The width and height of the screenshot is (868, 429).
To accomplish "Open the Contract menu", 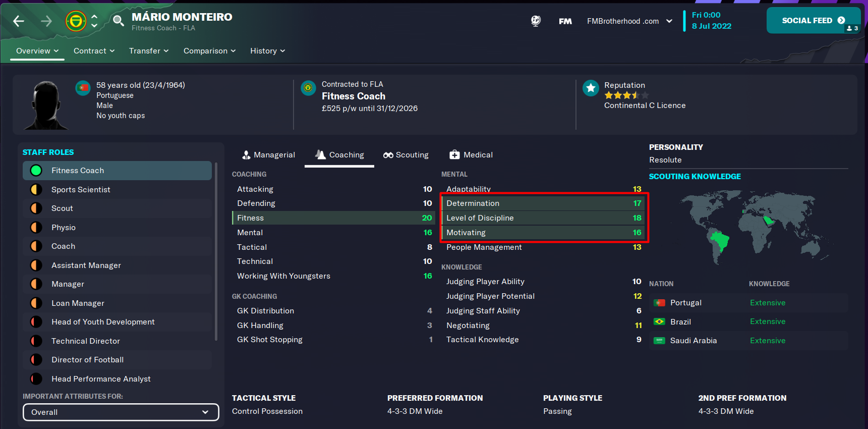I will (x=94, y=51).
